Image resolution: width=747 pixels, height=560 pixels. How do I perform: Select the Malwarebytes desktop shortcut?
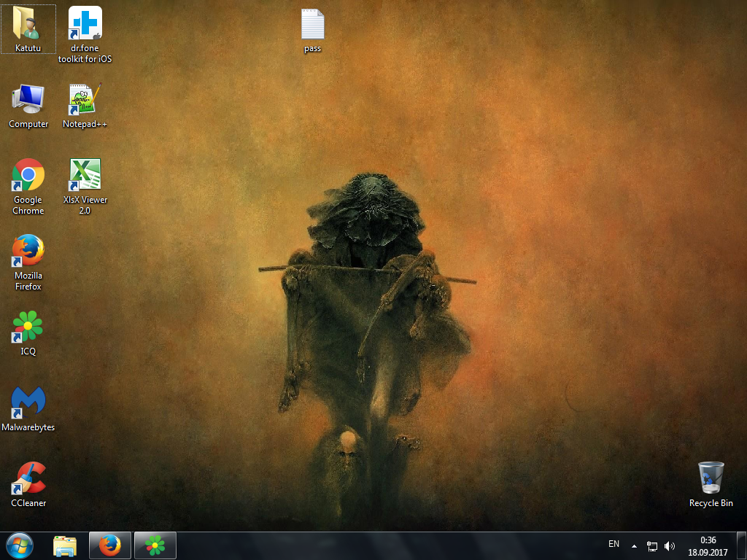pos(28,403)
